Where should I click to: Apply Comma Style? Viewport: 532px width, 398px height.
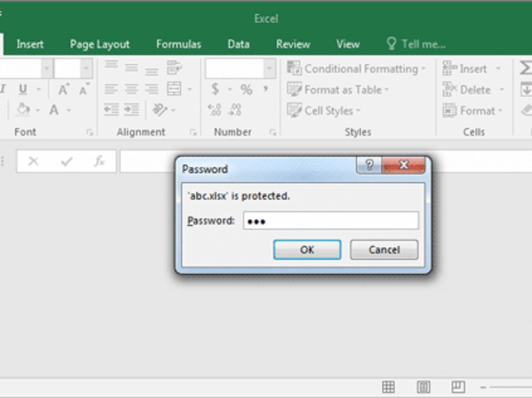click(265, 89)
